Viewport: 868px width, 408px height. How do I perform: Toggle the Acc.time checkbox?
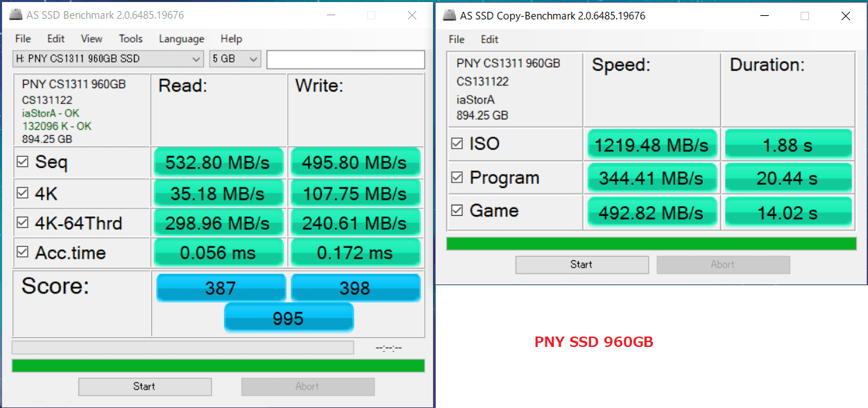pyautogui.click(x=23, y=252)
